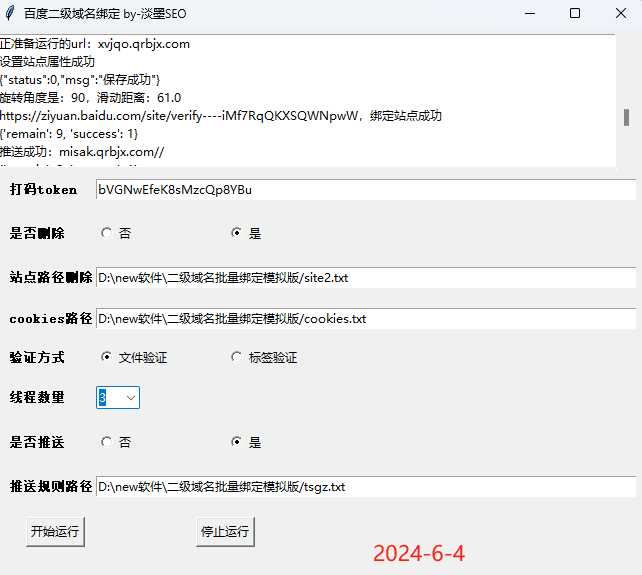Viewport: 642px width, 575px height.
Task: Click the 开始运行 button
Action: click(55, 532)
